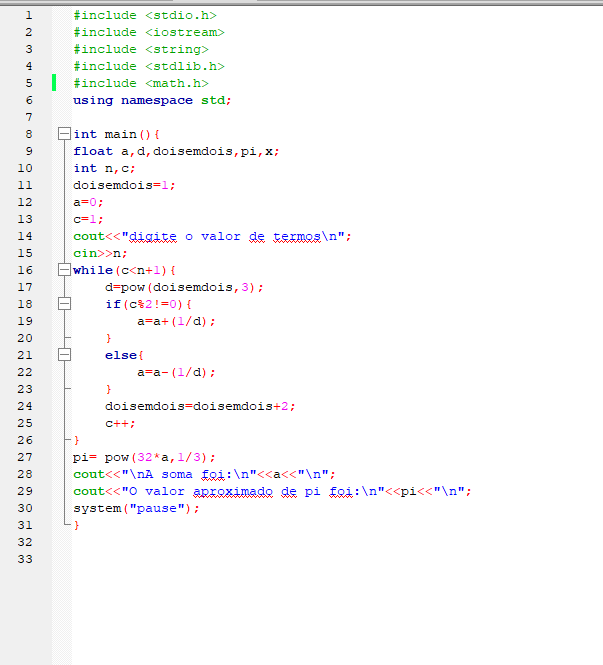Collapse the int main() fold marker

pyautogui.click(x=64, y=134)
